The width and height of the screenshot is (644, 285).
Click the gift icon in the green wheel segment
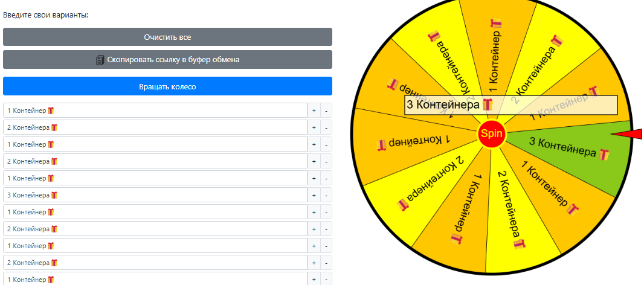click(604, 155)
